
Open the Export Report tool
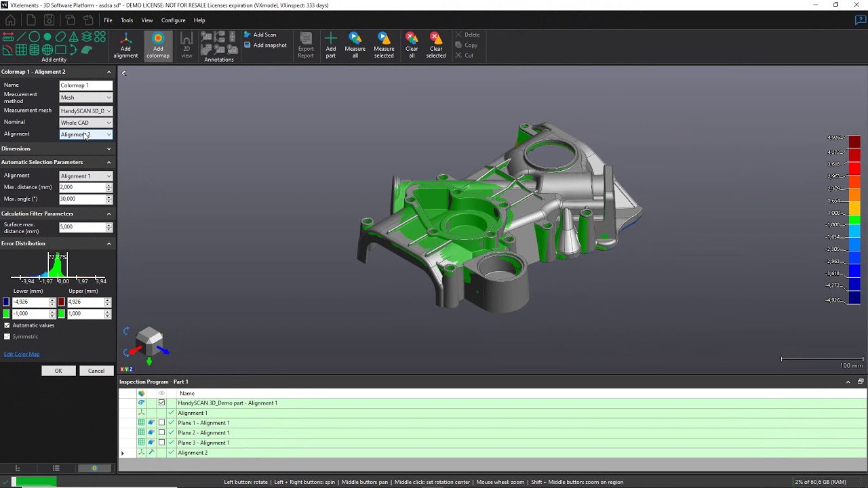click(x=306, y=44)
